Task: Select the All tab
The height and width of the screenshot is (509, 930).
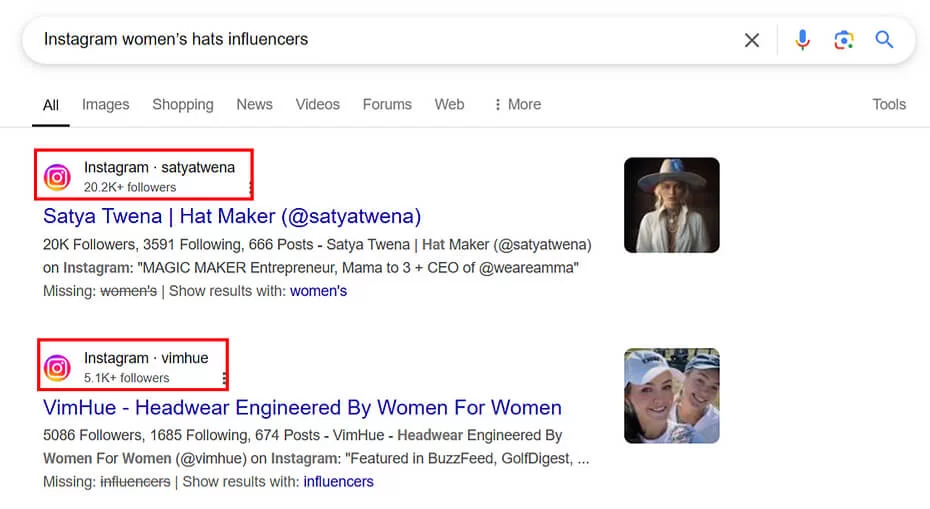Action: (50, 105)
